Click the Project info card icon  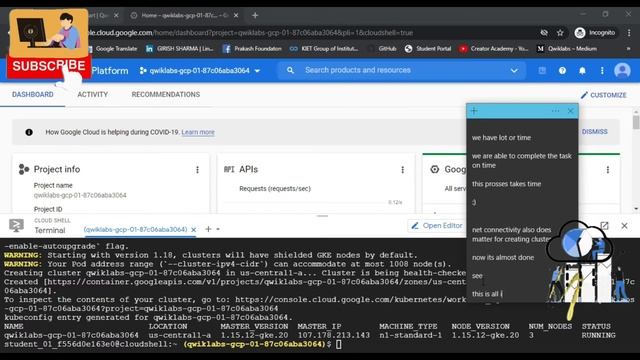[24, 169]
